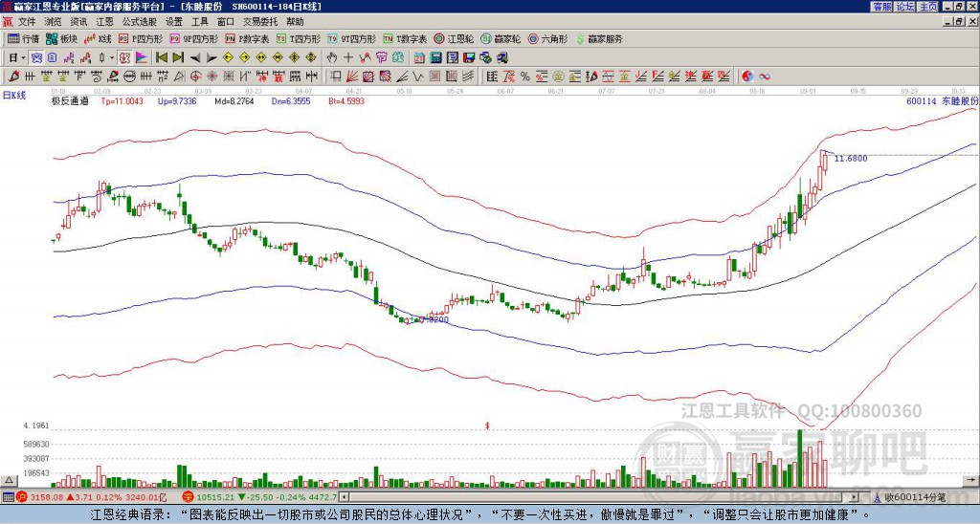The image size is (980, 524).
Task: Click the 极反通道 indicator label
Action: coord(70,100)
